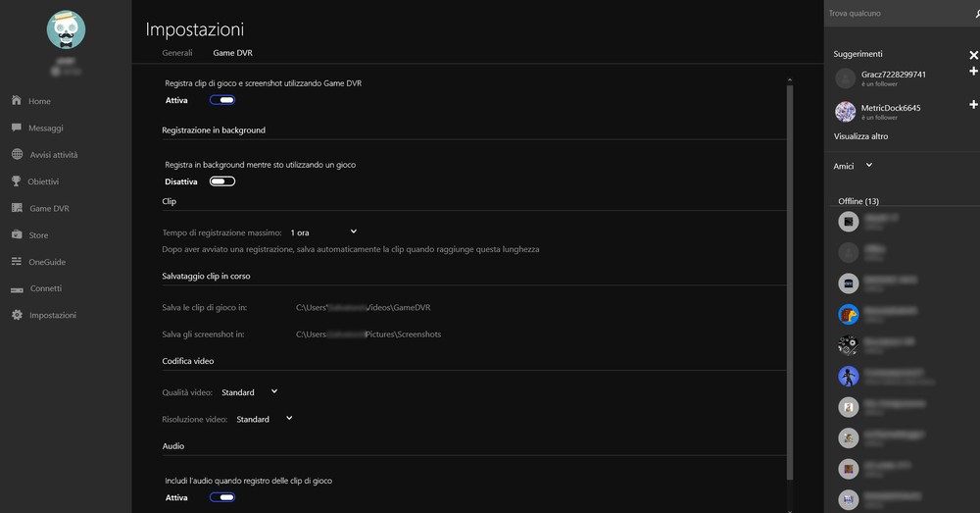The image size is (980, 513).
Task: Add Gracz7228299741 with plus icon
Action: click(973, 72)
